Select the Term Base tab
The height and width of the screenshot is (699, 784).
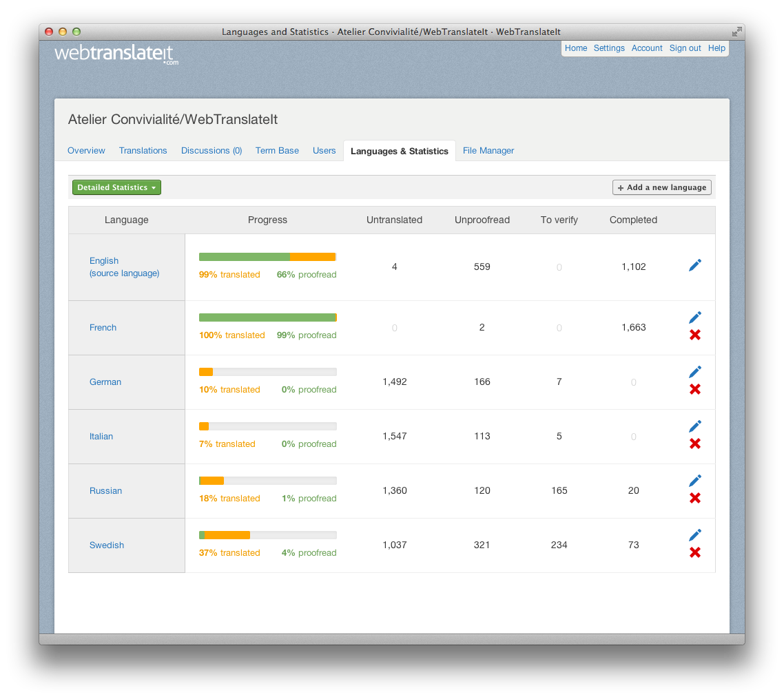(x=277, y=150)
